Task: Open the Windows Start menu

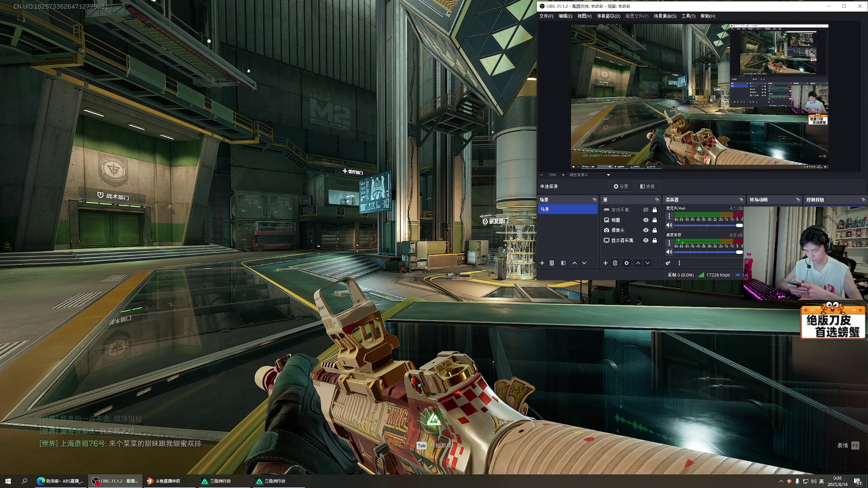Action: 8,481
